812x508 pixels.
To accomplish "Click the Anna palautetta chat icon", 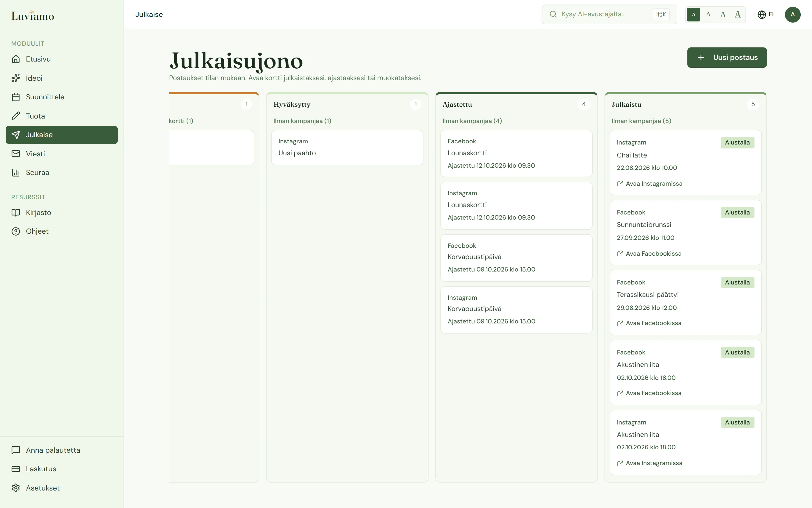I will click(16, 450).
